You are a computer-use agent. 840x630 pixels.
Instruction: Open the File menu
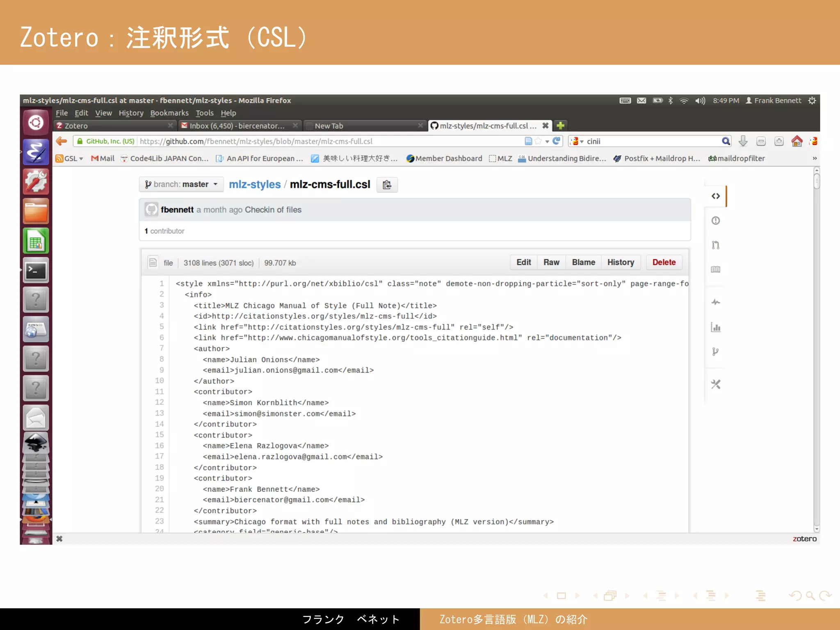tap(62, 113)
